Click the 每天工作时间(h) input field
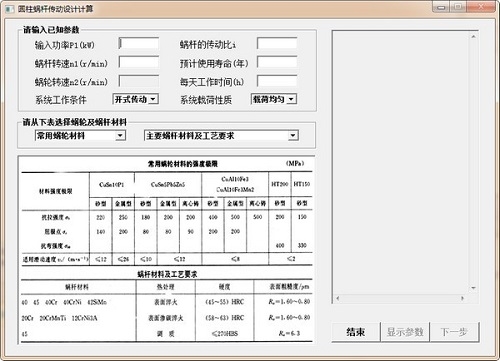500x361 pixels. (277, 81)
